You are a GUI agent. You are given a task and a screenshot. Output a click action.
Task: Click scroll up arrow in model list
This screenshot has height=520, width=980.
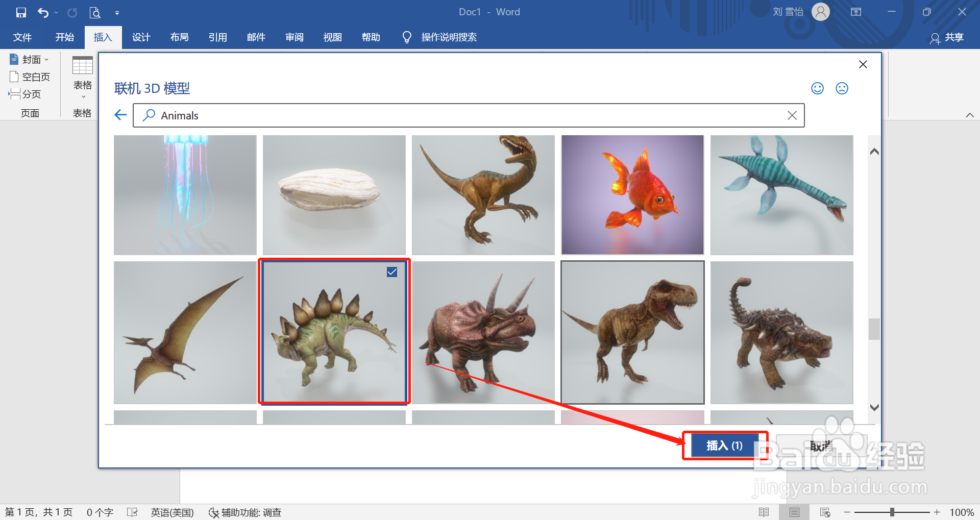point(874,152)
